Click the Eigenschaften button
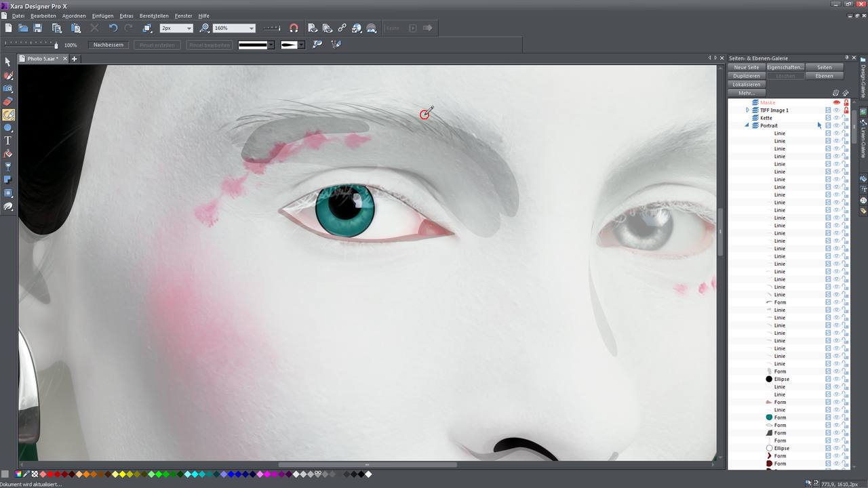The width and height of the screenshot is (868, 488). [785, 67]
